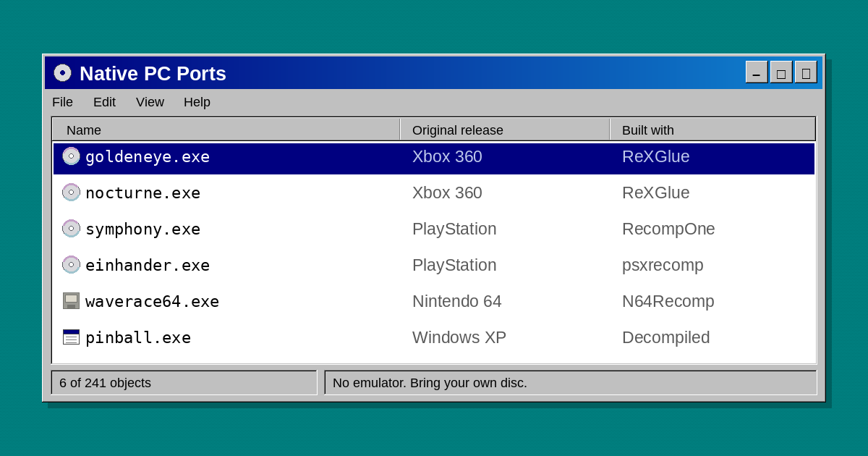Click the RecompOne cell

[x=668, y=229]
